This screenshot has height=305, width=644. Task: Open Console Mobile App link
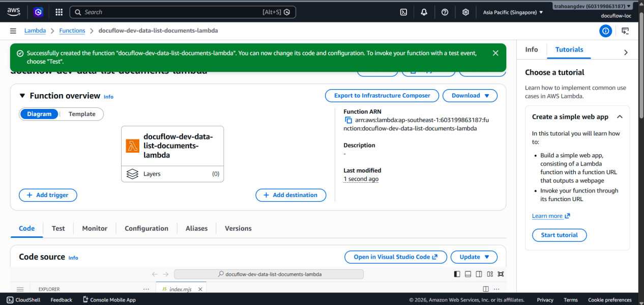click(x=109, y=300)
